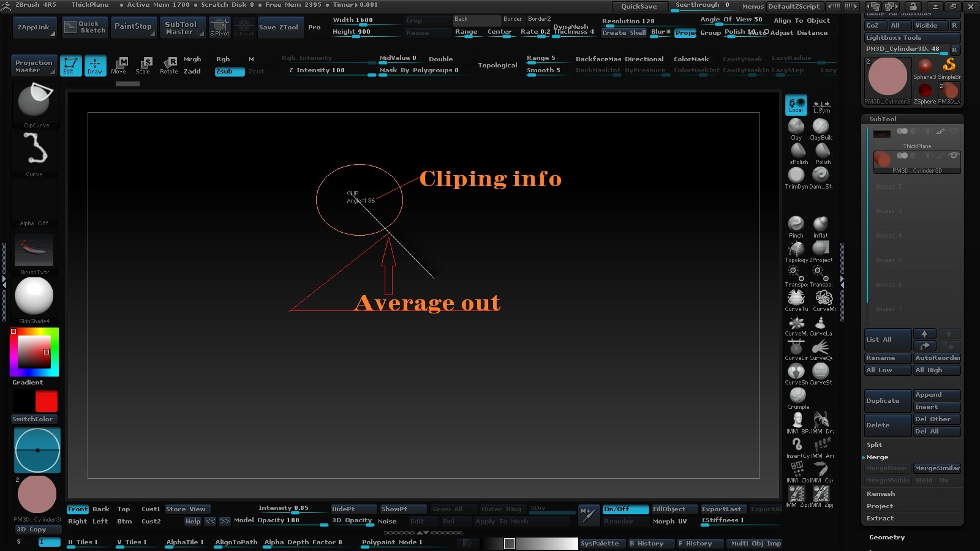980x551 pixels.
Task: Toggle Edit mode in the top shelf
Action: pyautogui.click(x=70, y=66)
